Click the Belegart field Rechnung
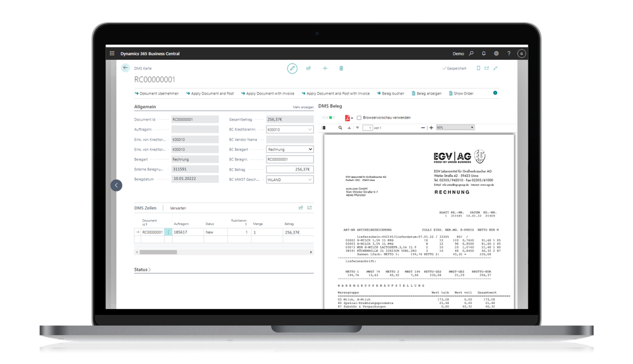The width and height of the screenshot is (633, 364). point(195,159)
